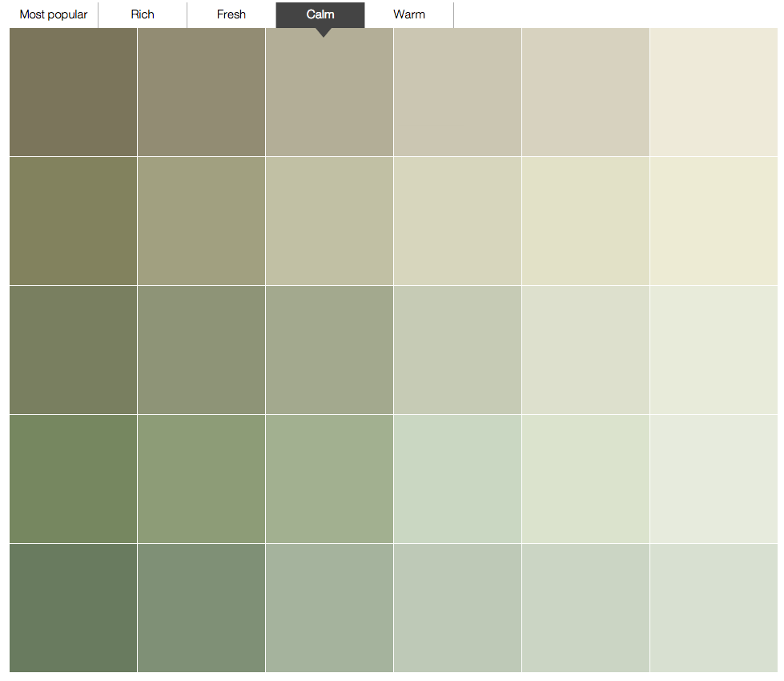Pick the first swatch in the third row
The height and width of the screenshot is (681, 784).
[x=73, y=350]
